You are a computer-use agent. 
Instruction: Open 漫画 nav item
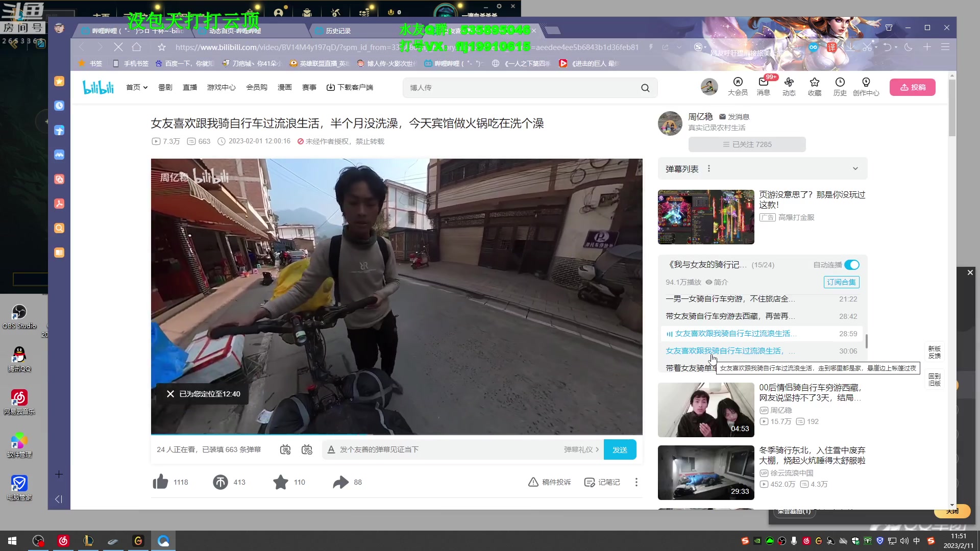pos(285,88)
